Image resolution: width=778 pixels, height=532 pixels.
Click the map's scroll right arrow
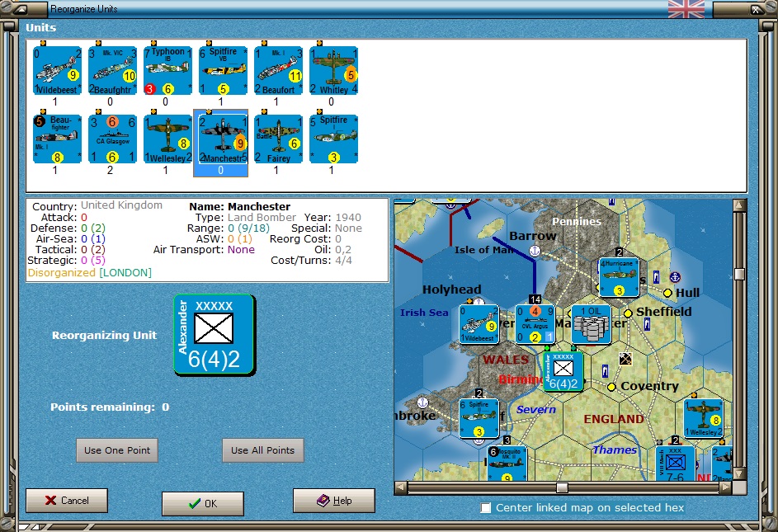point(726,487)
